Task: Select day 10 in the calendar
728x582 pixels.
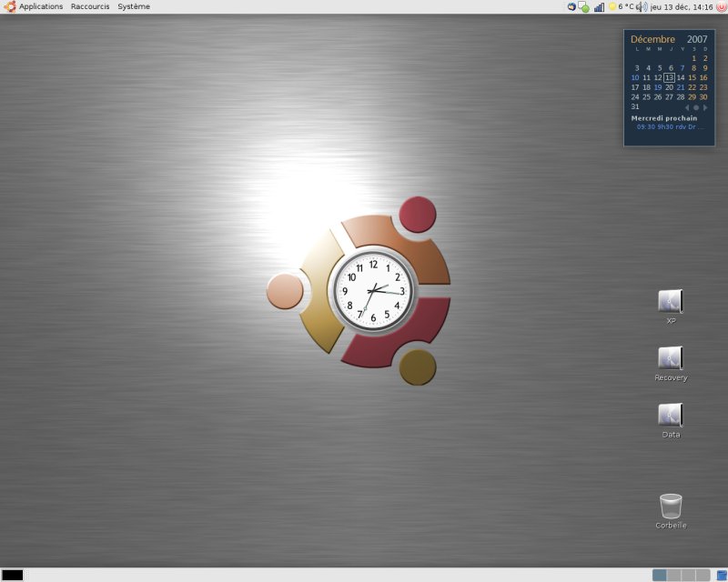Action: click(635, 77)
